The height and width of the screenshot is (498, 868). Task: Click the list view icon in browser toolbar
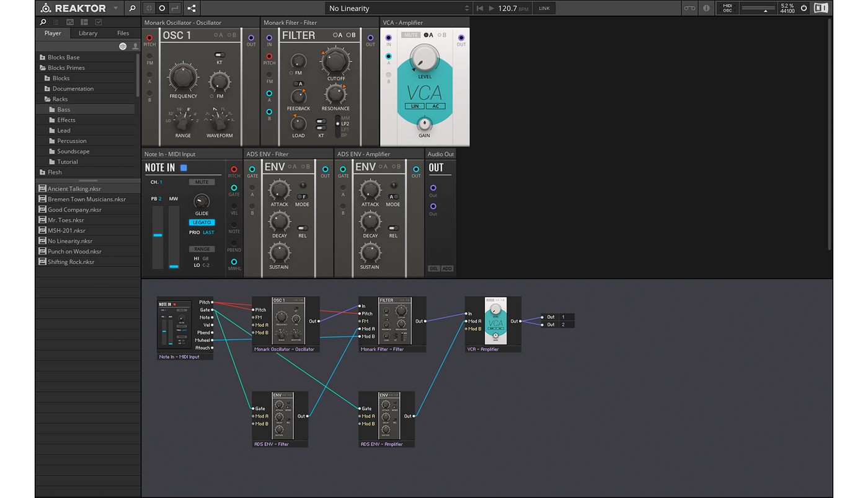[56, 22]
